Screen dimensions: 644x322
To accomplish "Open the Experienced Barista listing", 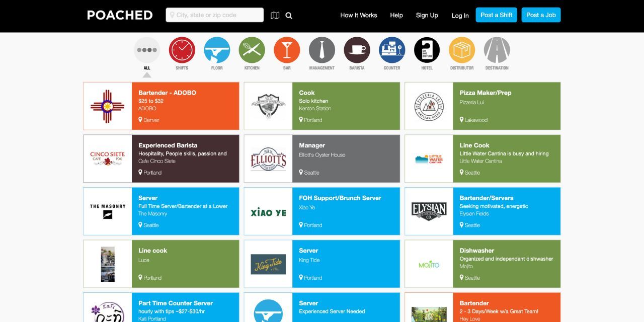I will pyautogui.click(x=161, y=158).
